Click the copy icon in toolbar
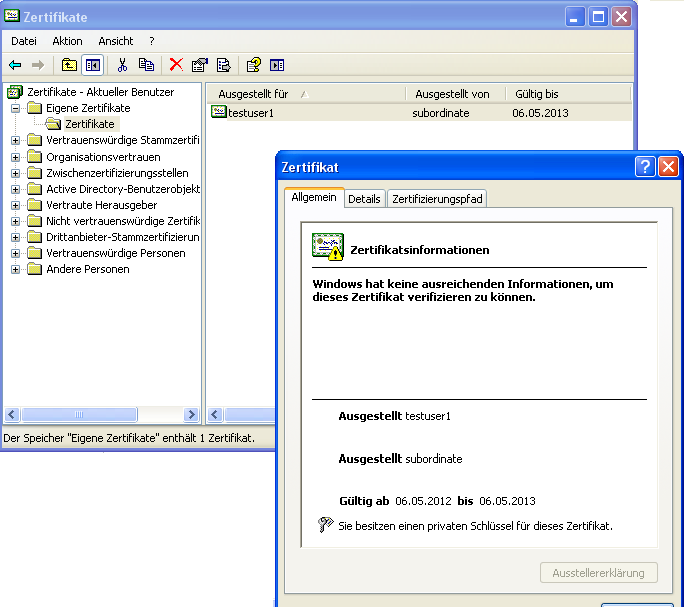The width and height of the screenshot is (685, 607). coord(146,65)
